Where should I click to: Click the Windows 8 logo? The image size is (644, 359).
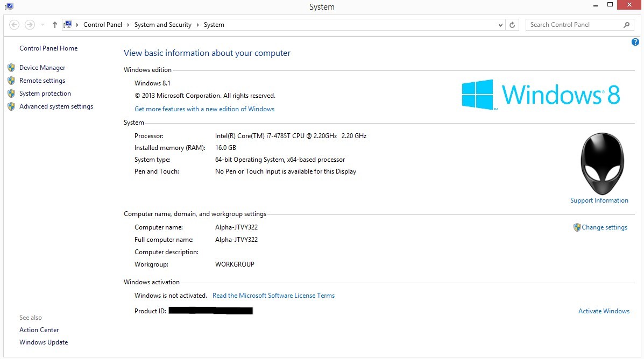click(x=541, y=95)
